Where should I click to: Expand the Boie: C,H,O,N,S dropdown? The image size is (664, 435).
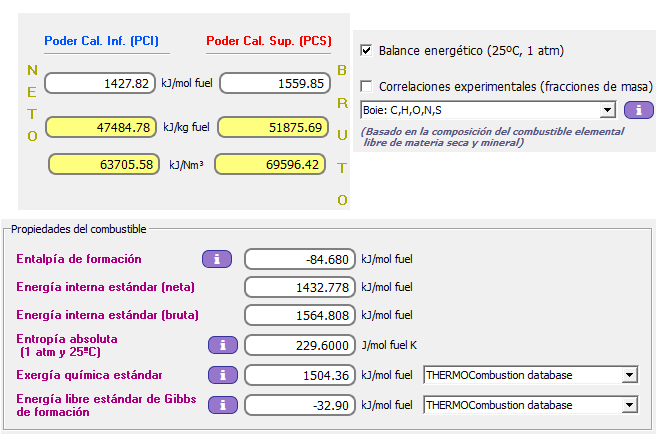pos(607,110)
